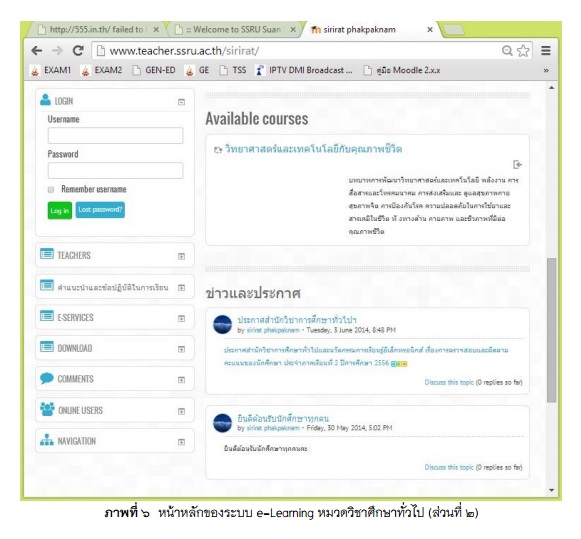Open the Chrome hamburger menu

545,50
